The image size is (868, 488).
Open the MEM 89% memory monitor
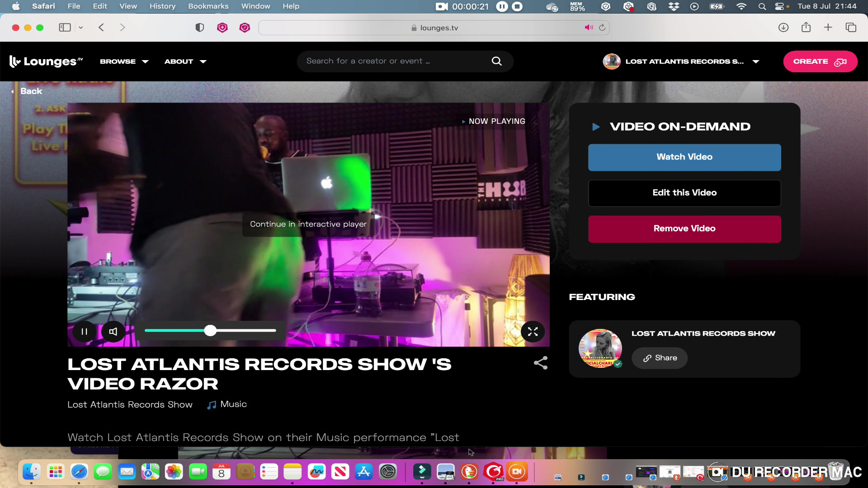577,6
